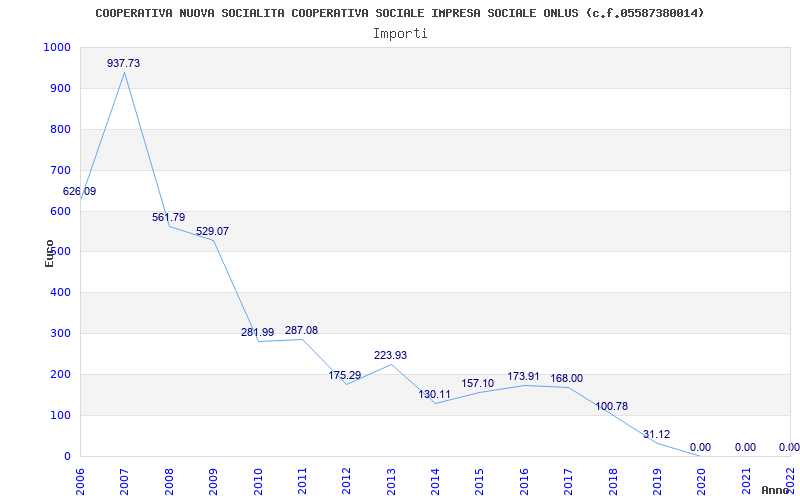Click the 2008 x-axis year label

169,481
